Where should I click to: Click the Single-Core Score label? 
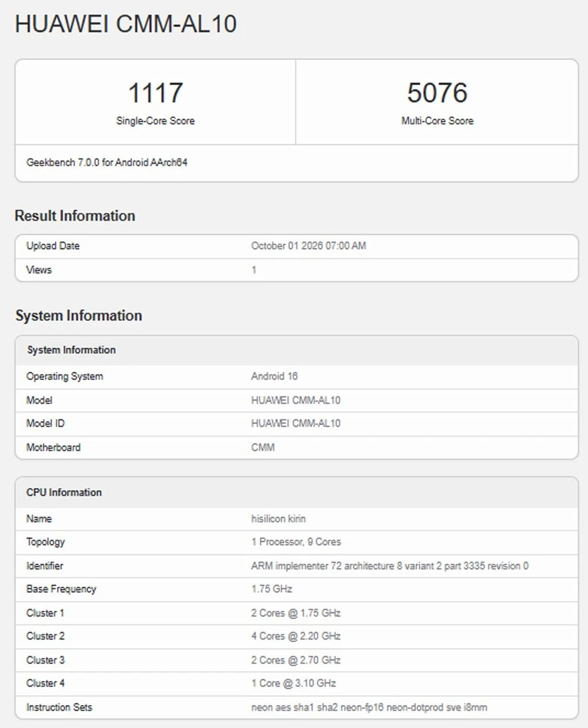(x=155, y=121)
